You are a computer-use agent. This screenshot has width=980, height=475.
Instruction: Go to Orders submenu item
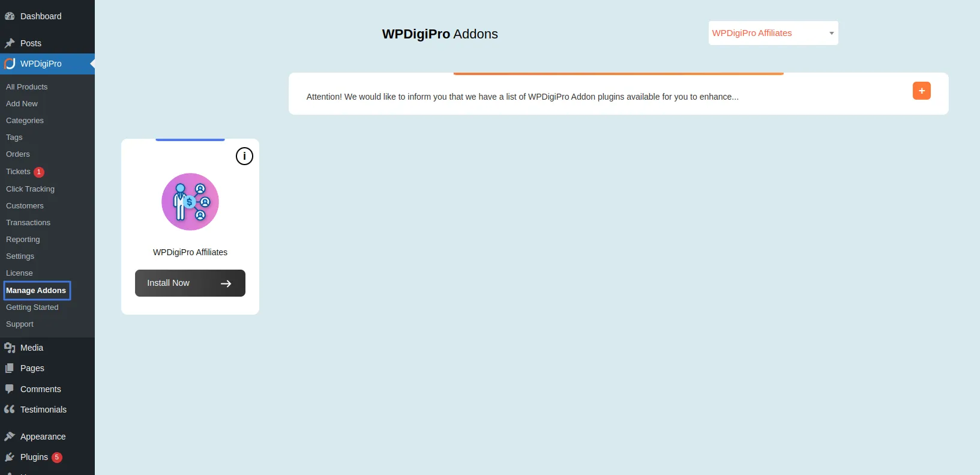(x=18, y=154)
